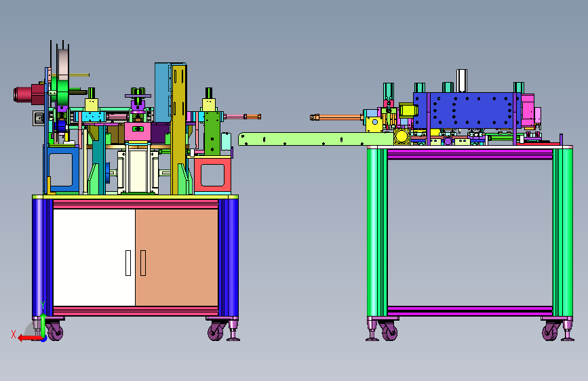The height and width of the screenshot is (381, 588).
Task: Select the left blue leg of left cabinet
Action: click(x=42, y=258)
